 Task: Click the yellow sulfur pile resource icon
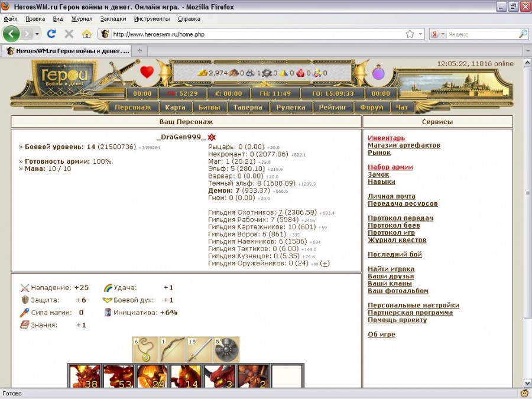coord(284,73)
